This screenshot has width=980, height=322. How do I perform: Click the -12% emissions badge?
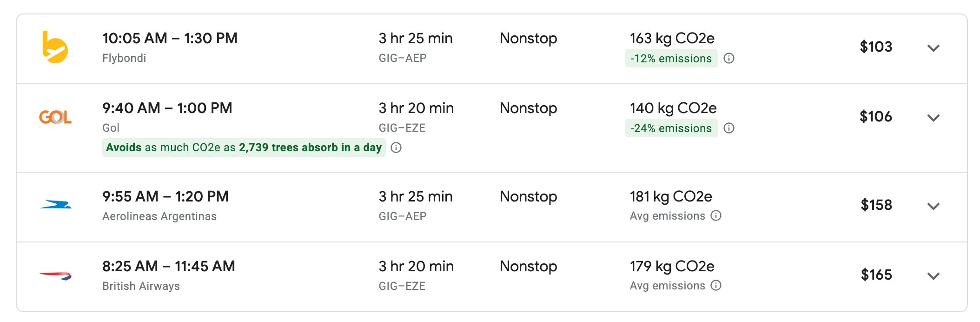(671, 58)
